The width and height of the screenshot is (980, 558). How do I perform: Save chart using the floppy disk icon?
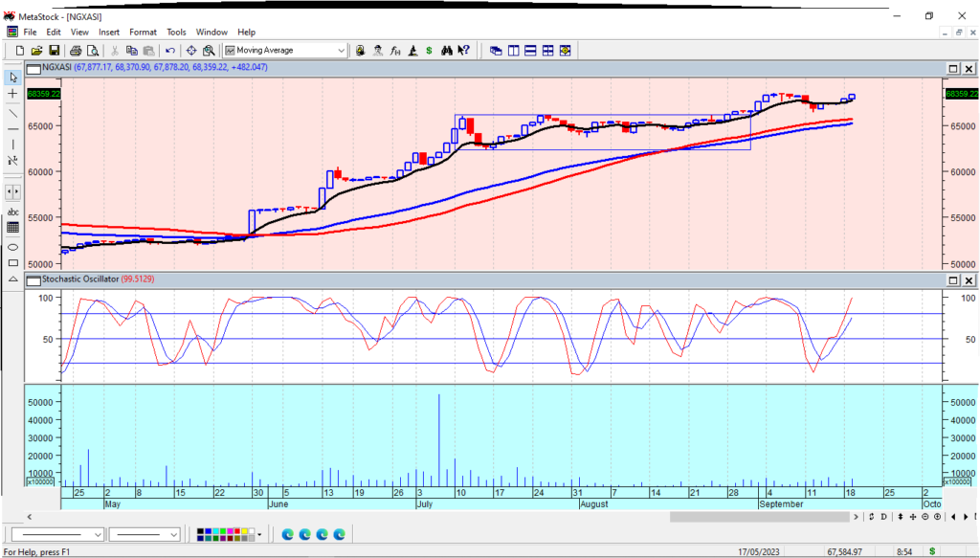click(55, 50)
